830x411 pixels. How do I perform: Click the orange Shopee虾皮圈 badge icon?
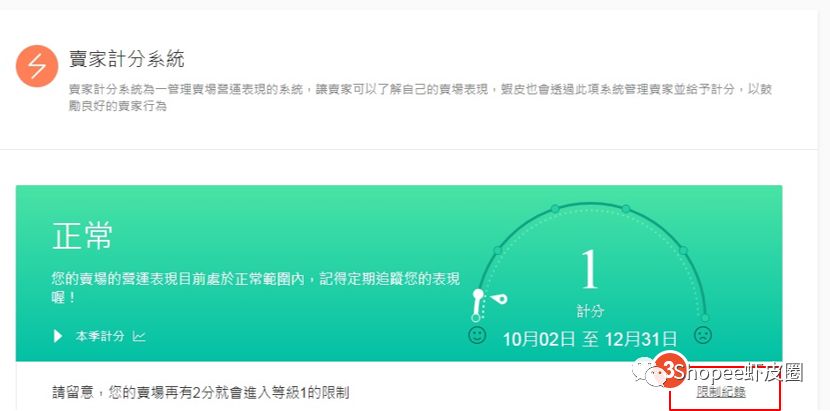(x=671, y=370)
